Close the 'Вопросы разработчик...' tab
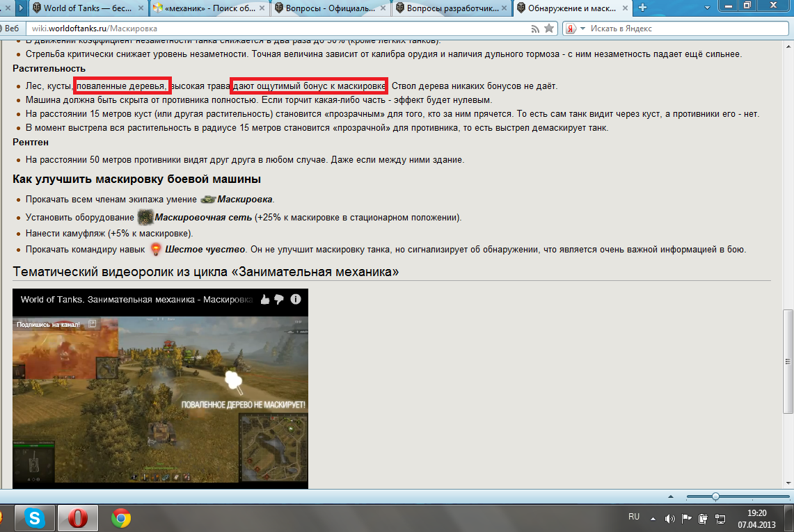Screen dimensions: 794x532 [x=504, y=8]
